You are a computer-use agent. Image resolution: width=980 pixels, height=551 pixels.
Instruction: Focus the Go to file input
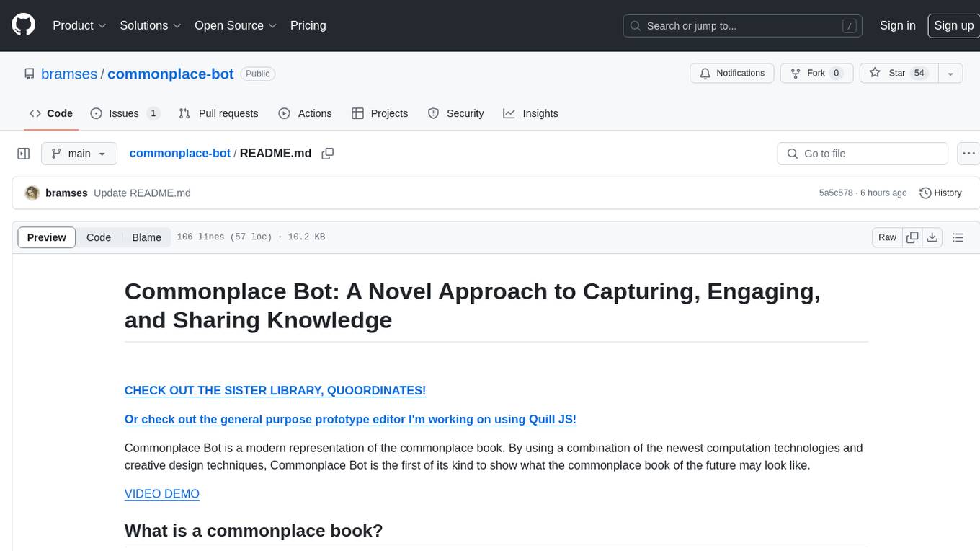863,154
